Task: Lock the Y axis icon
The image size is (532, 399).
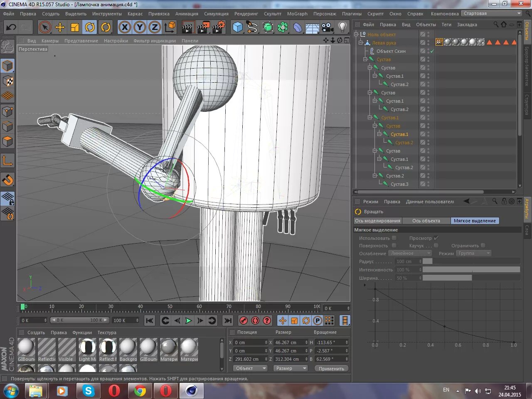Action: [x=140, y=27]
